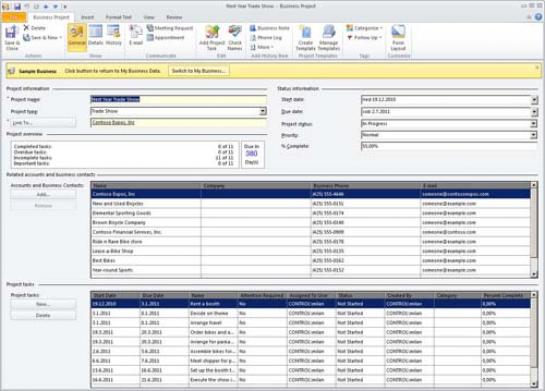545x391 pixels.
Task: Open the Format Text ribbon tab
Action: point(119,17)
